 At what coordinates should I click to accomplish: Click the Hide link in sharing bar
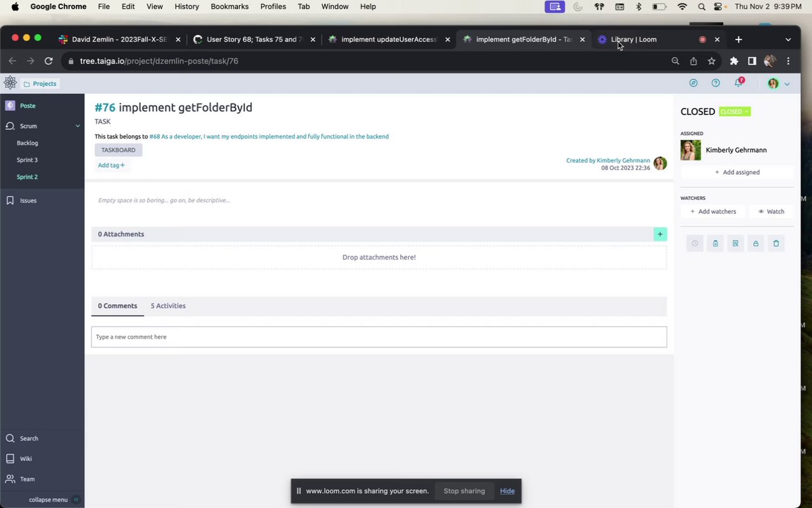point(507,491)
